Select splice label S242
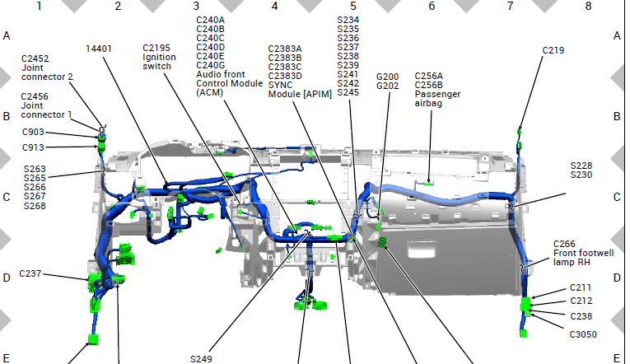 coord(348,83)
